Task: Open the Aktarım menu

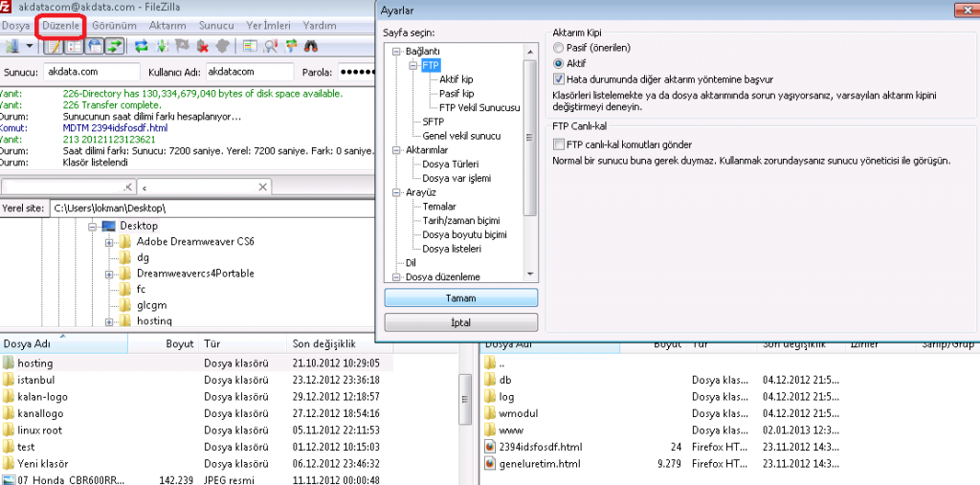Action: pos(167,26)
